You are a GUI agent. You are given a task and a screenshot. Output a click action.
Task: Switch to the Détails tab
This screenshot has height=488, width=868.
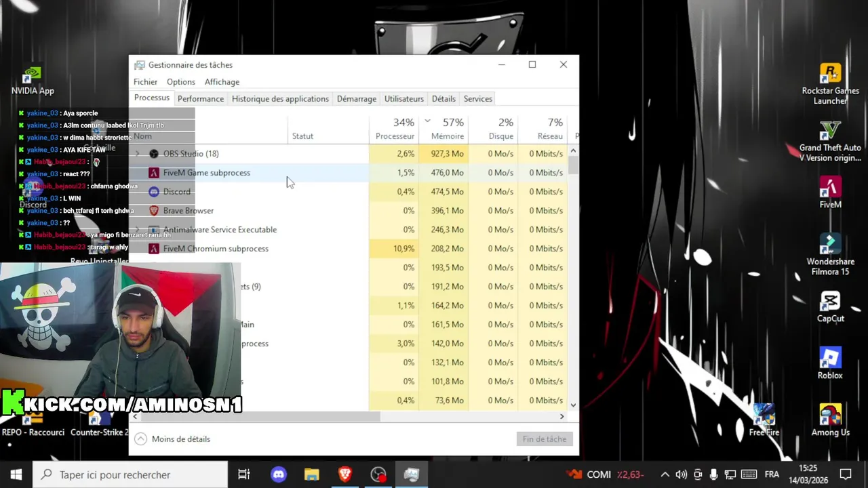pyautogui.click(x=443, y=99)
